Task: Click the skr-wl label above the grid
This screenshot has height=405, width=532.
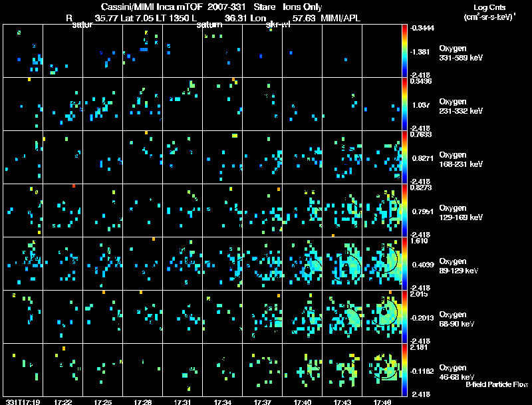Action: [x=278, y=25]
